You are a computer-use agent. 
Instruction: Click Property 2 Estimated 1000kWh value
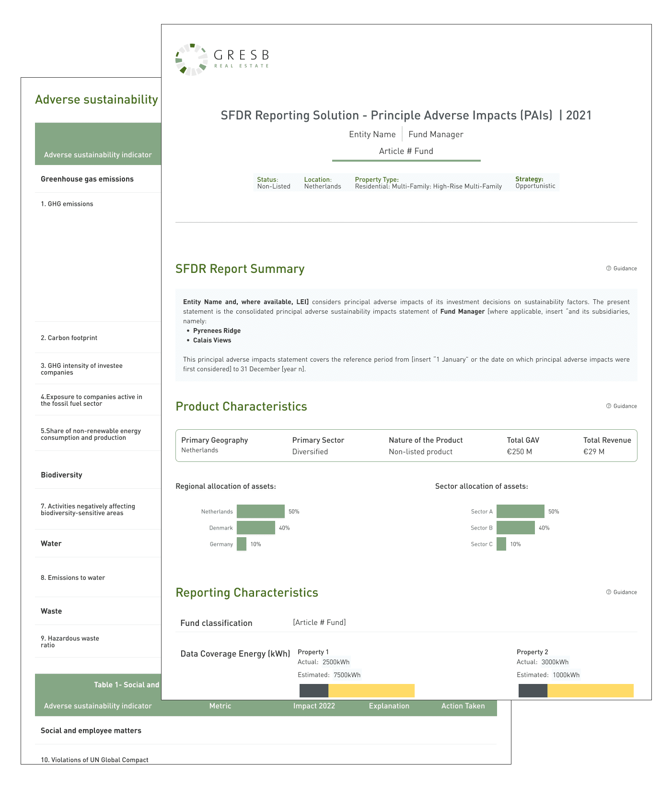pos(566,675)
